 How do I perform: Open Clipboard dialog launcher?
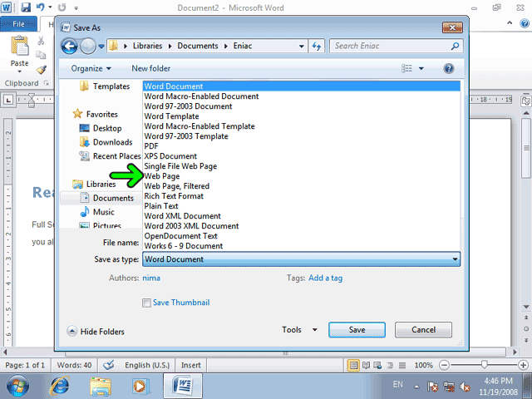coord(47,83)
